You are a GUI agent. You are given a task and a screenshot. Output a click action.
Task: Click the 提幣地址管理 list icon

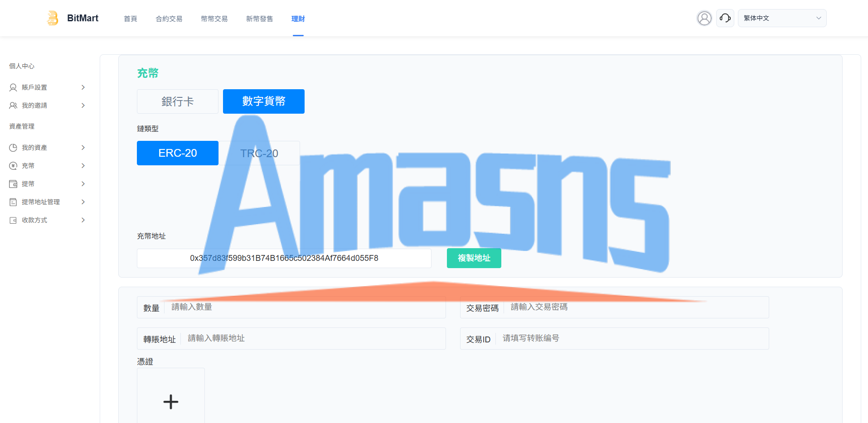[x=13, y=202]
